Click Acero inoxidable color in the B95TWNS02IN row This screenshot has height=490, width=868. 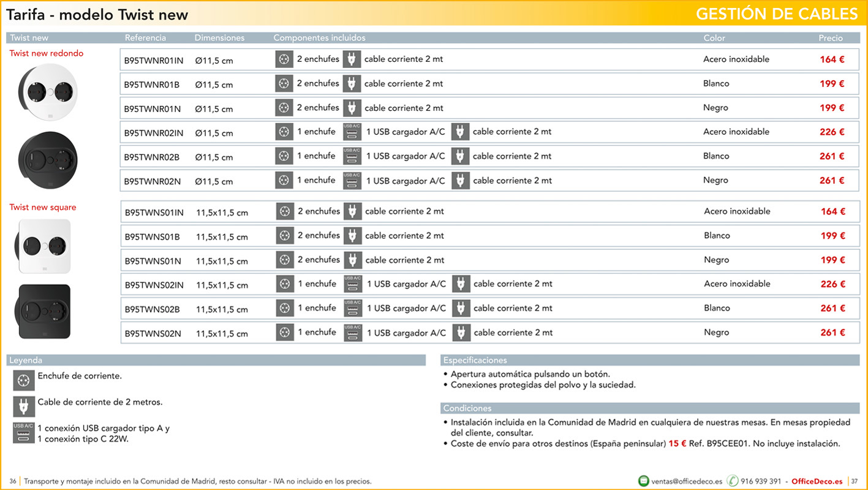[x=738, y=284]
